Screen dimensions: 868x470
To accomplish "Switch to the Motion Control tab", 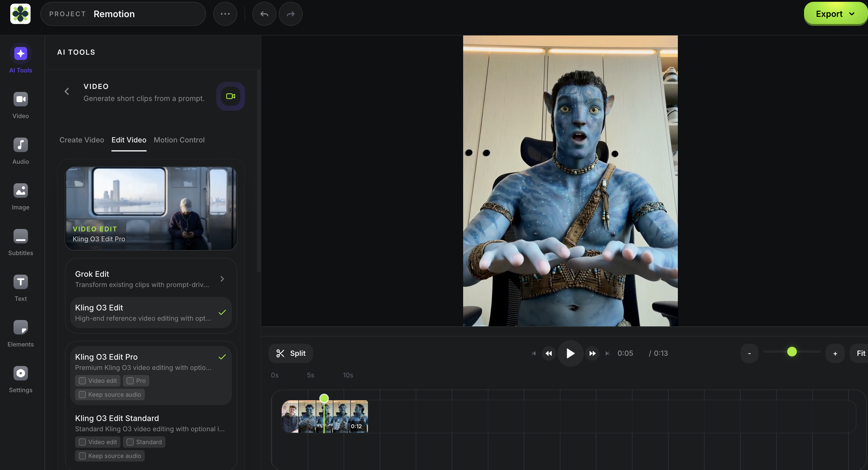I will click(x=179, y=140).
